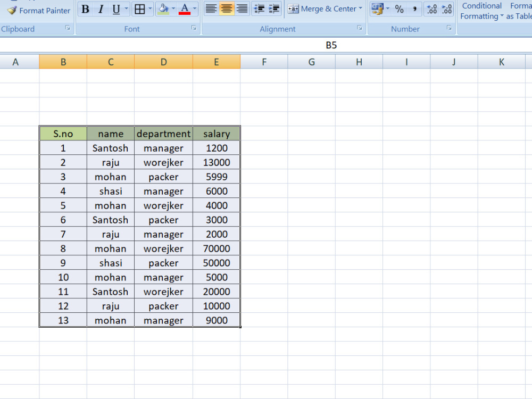The image size is (532, 399).
Task: Click the salary header cell
Action: tap(217, 134)
